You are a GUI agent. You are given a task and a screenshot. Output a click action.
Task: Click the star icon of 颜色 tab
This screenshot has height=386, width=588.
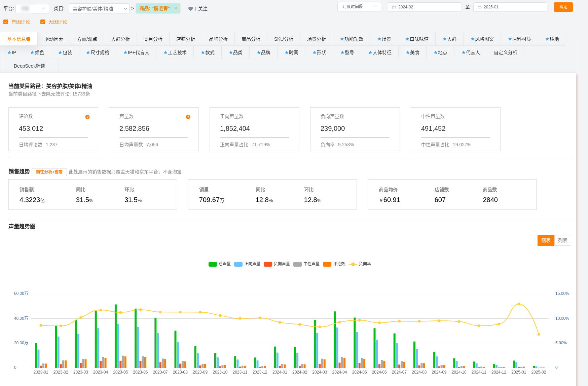coord(32,52)
